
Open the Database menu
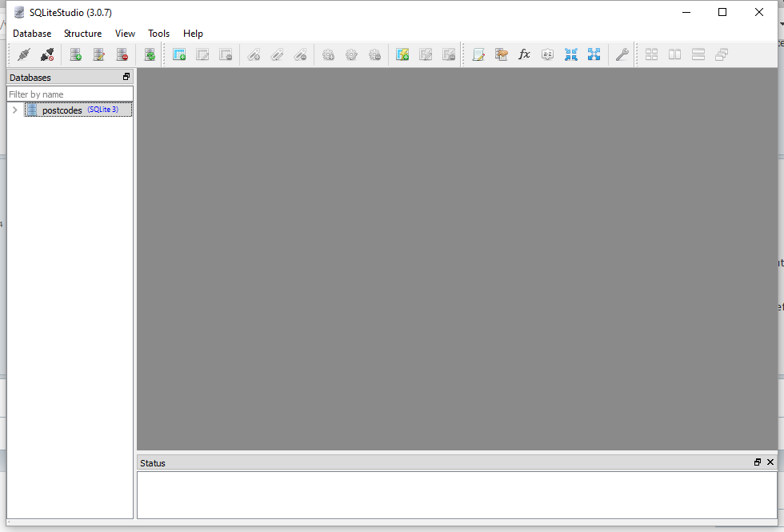32,34
